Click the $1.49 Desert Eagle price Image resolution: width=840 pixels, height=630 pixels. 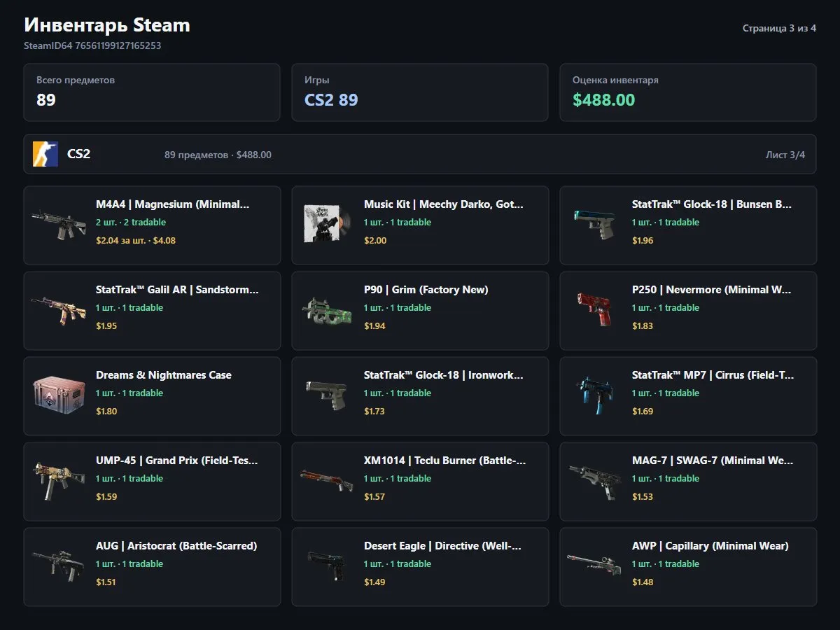point(374,582)
